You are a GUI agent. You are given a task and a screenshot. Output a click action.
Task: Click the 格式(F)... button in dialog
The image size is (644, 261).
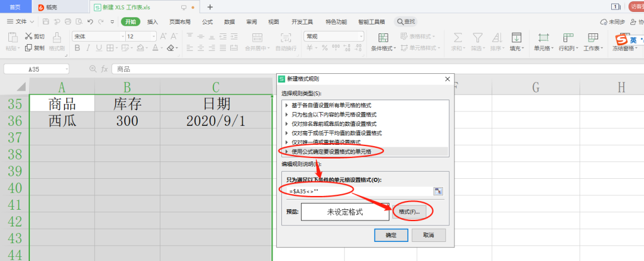[x=409, y=212]
